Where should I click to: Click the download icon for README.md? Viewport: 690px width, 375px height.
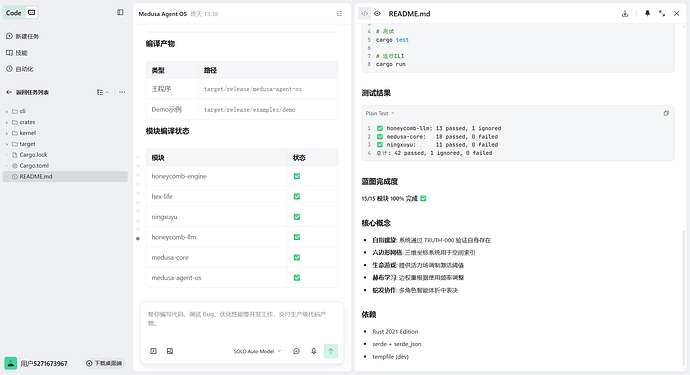coord(625,14)
